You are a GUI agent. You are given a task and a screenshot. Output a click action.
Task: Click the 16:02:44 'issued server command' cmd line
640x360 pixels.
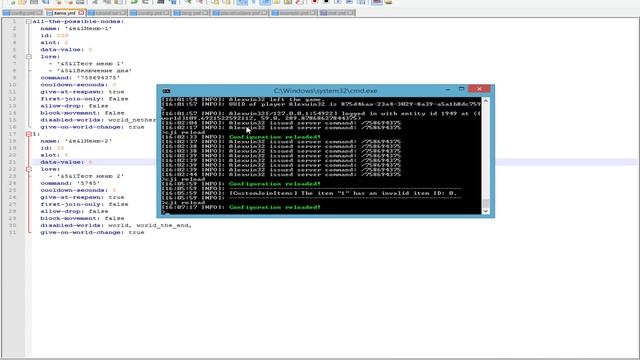pyautogui.click(x=281, y=175)
